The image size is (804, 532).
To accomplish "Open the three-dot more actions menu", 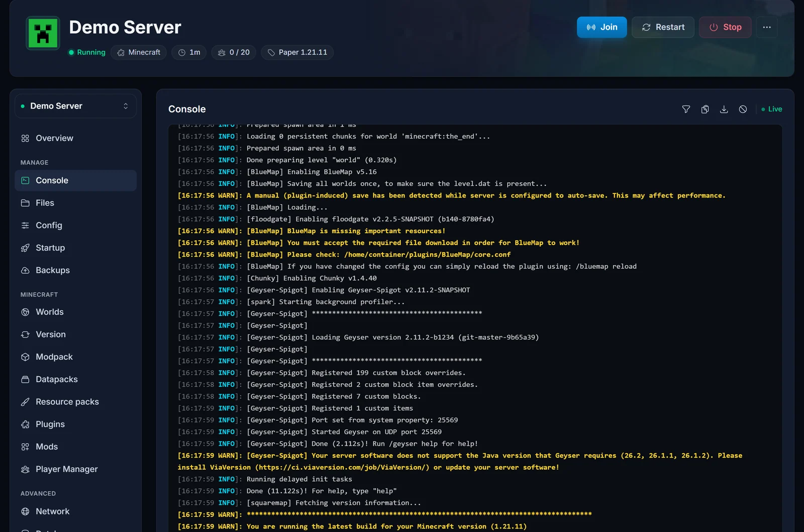I will [x=767, y=27].
